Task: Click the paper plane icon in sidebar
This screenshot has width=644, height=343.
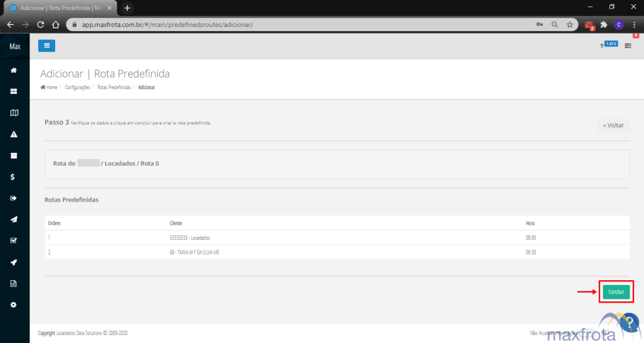Action: [13, 219]
